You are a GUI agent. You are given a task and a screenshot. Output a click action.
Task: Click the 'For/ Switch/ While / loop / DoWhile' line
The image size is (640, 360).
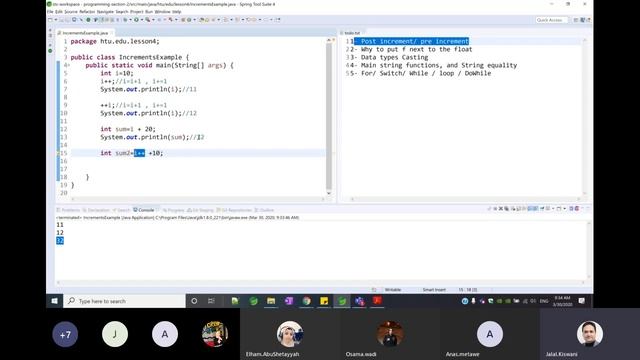pos(426,73)
